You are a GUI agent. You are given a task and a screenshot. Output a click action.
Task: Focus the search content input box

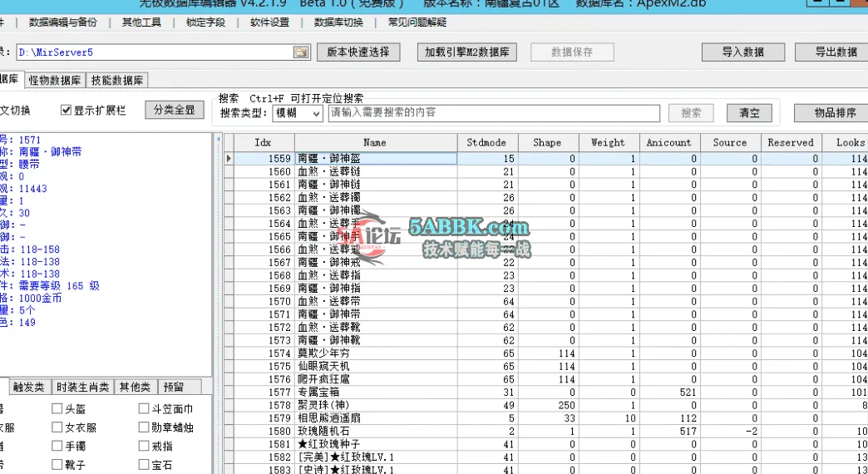[x=494, y=113]
